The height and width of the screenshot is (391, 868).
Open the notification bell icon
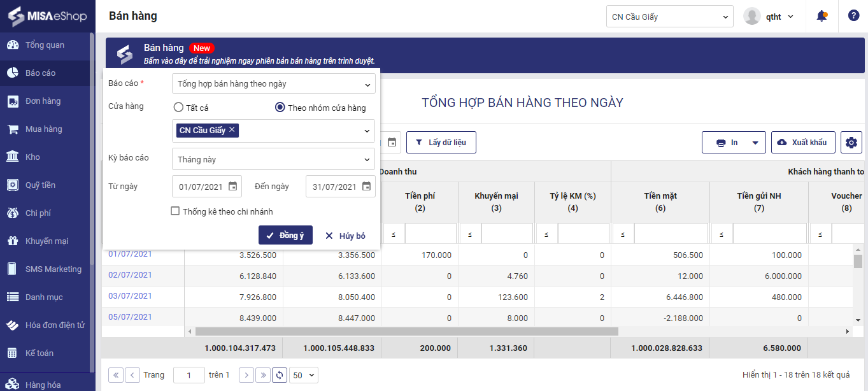click(822, 17)
